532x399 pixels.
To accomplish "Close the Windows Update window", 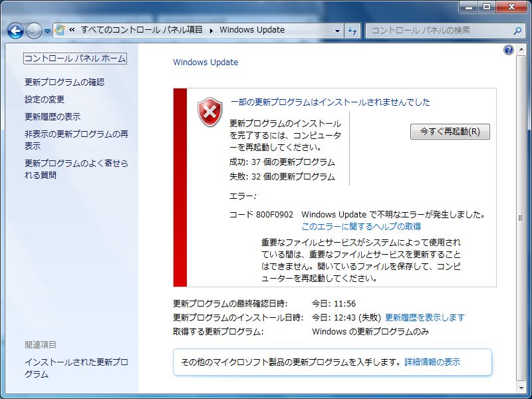I will 511,7.
